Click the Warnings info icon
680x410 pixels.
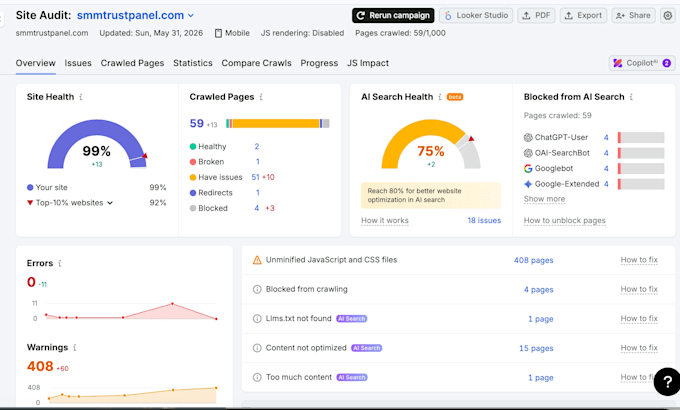click(75, 348)
